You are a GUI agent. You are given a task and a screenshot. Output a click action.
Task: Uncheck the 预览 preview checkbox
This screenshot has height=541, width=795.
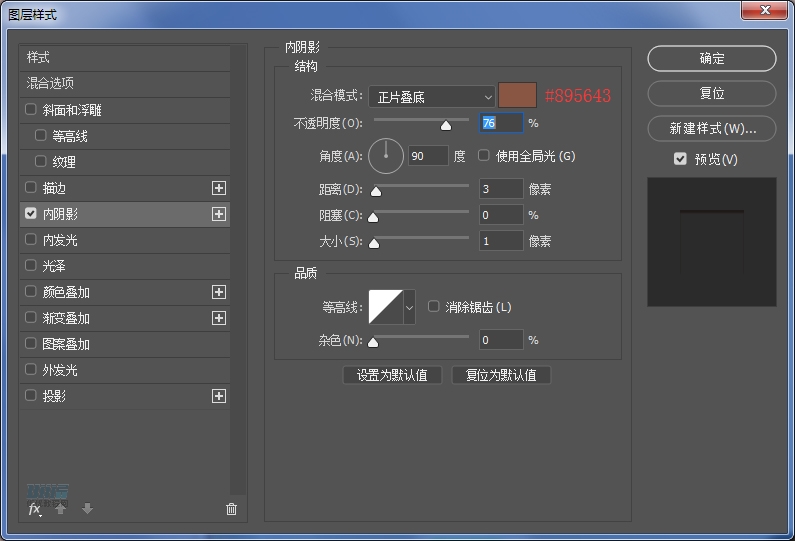[680, 159]
